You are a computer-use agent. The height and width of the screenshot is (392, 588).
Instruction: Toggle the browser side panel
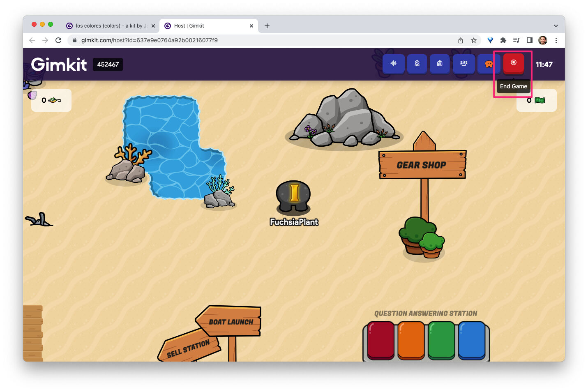(530, 40)
